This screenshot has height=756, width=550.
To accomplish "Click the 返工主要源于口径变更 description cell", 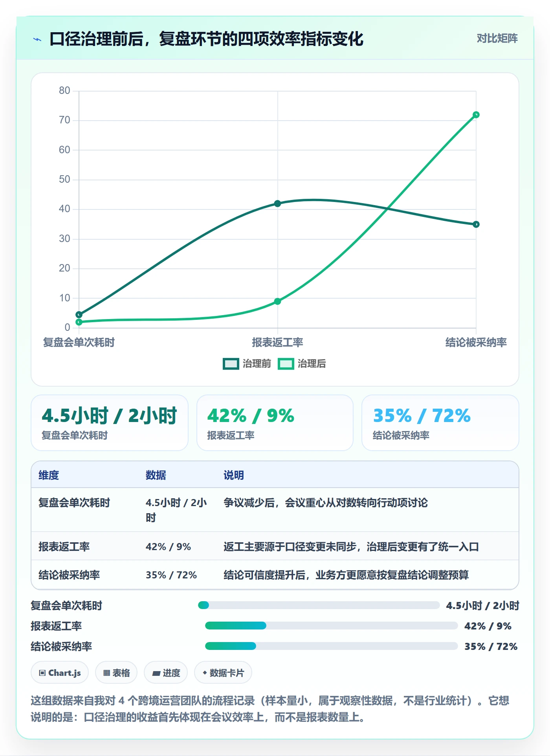I will [351, 547].
